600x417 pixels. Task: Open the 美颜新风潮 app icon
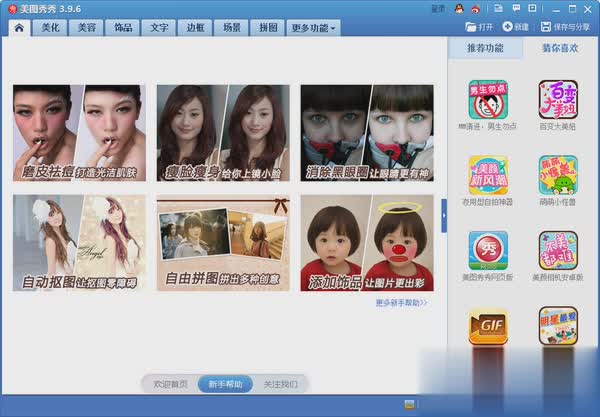(x=488, y=175)
